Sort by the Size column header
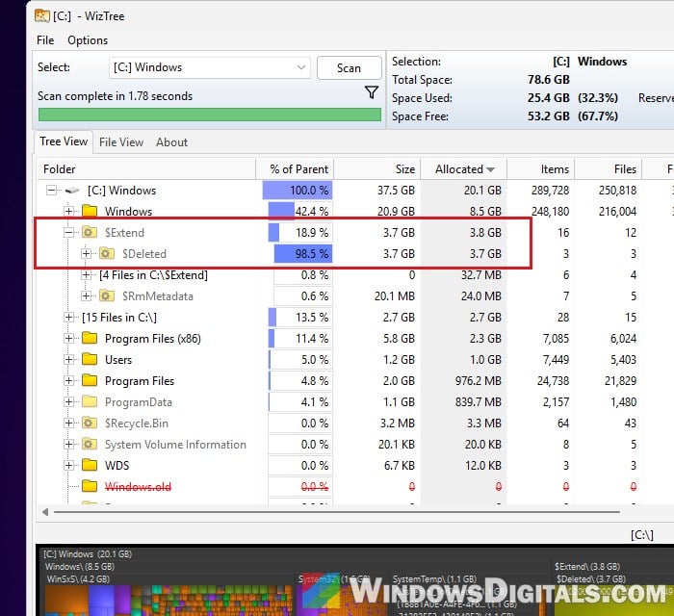Viewport: 674px width, 616px height. pos(377,169)
